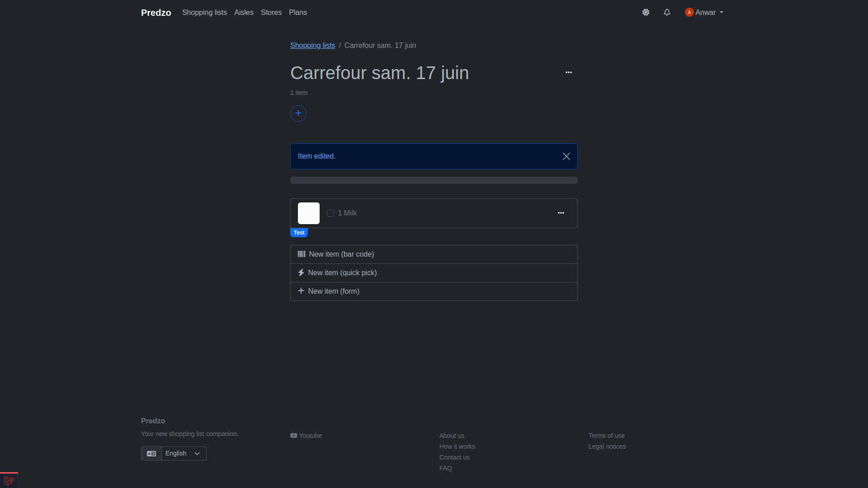The image size is (868, 488).
Task: Toggle the dark/light theme icon
Action: (x=646, y=13)
